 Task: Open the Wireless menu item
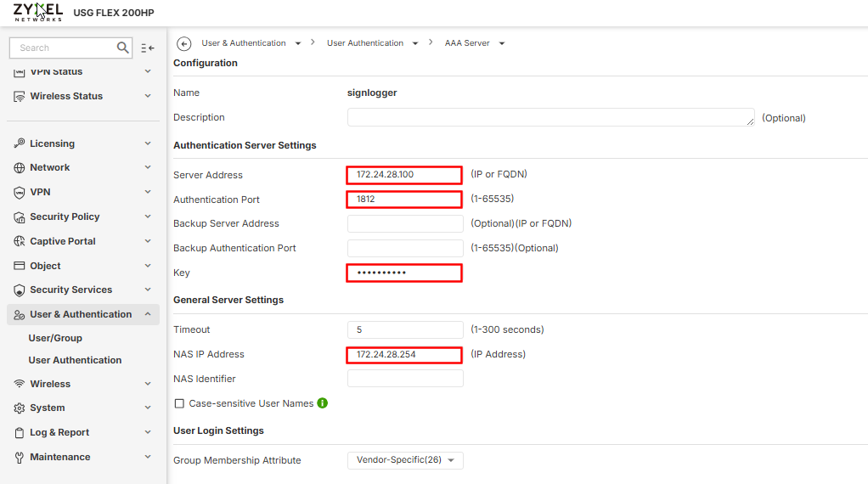83,384
